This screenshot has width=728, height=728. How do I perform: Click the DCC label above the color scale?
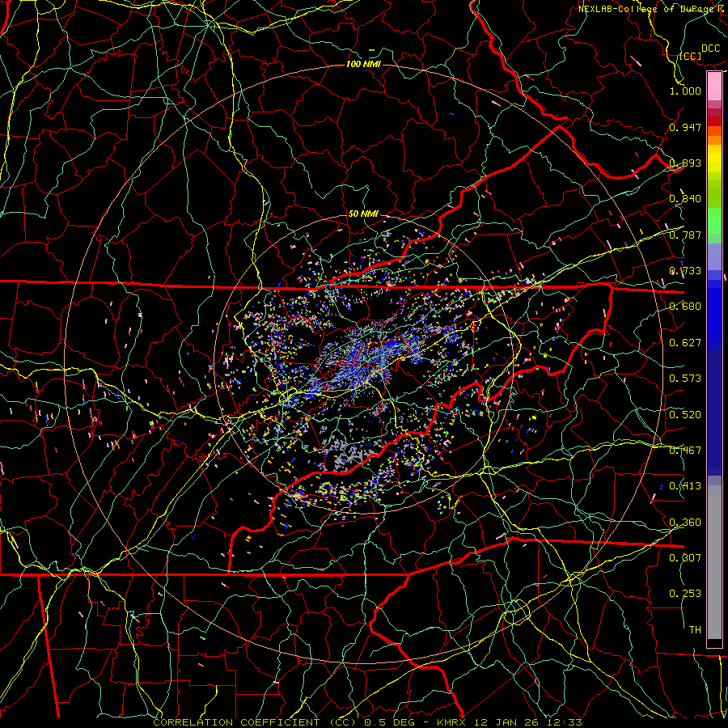click(710, 49)
